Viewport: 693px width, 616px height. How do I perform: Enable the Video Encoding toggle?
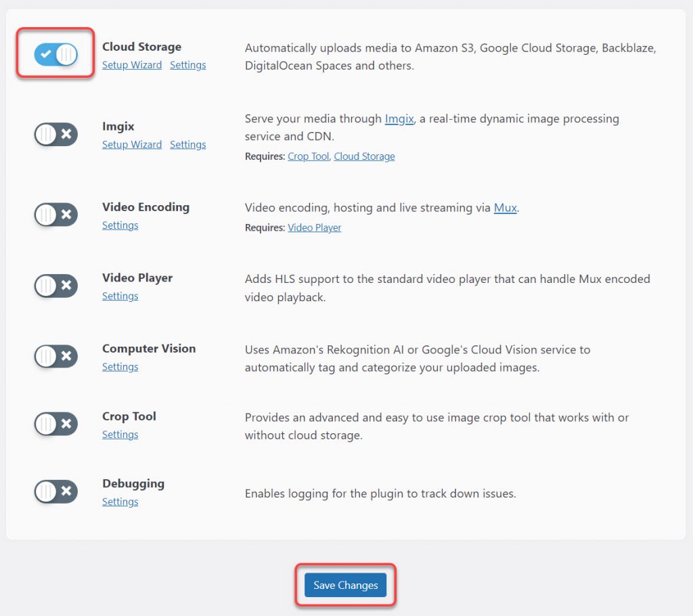(x=55, y=215)
